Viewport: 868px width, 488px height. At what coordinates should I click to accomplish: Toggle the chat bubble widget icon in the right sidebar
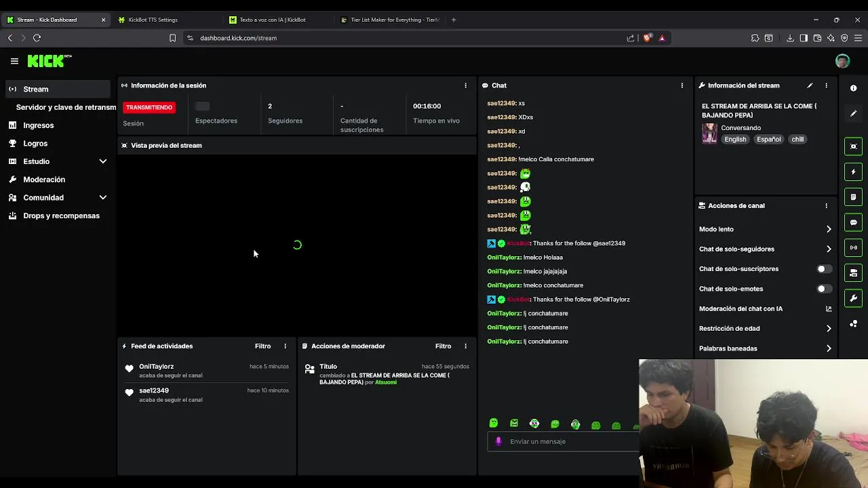[853, 222]
